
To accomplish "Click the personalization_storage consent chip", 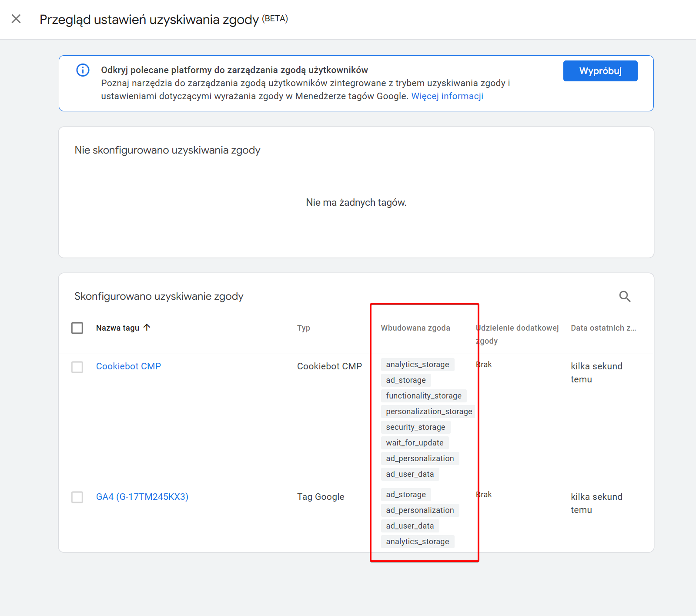I will 429,412.
